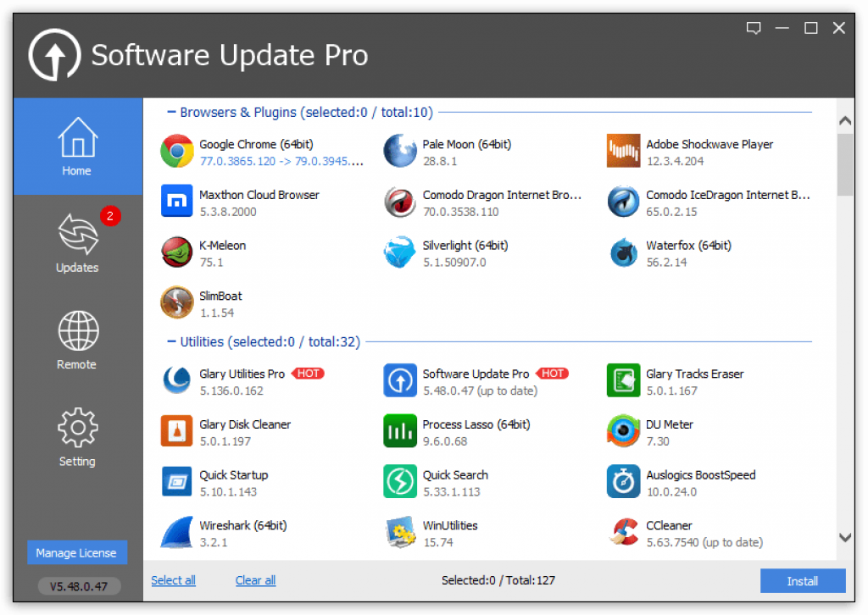This screenshot has width=868, height=615.
Task: Click the Adobe Shockwave Player icon
Action: coord(623,151)
